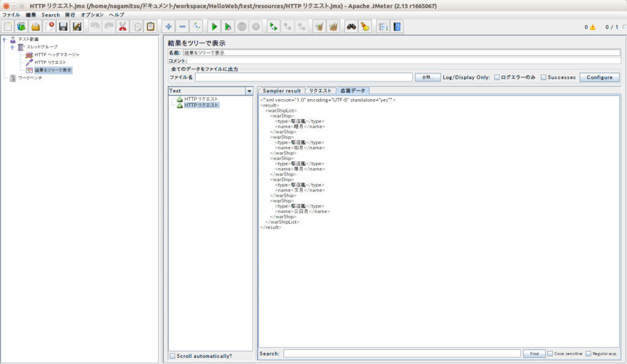This screenshot has width=627, height=364.
Task: Click the Open file folder icon
Action: (x=36, y=27)
